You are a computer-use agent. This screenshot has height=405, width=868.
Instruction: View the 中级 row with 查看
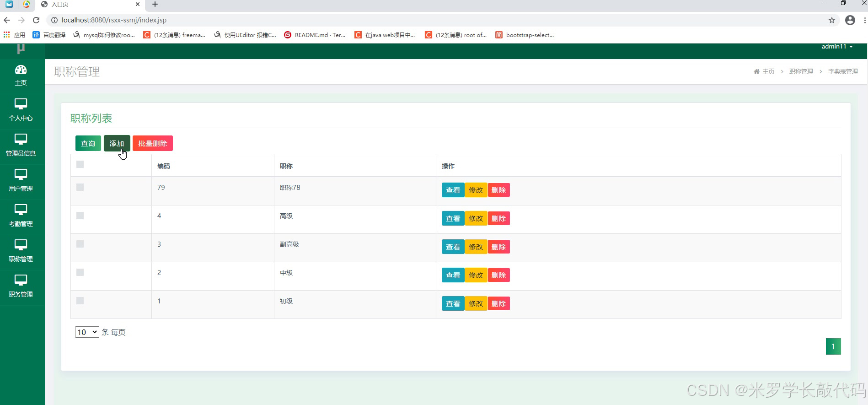tap(453, 275)
